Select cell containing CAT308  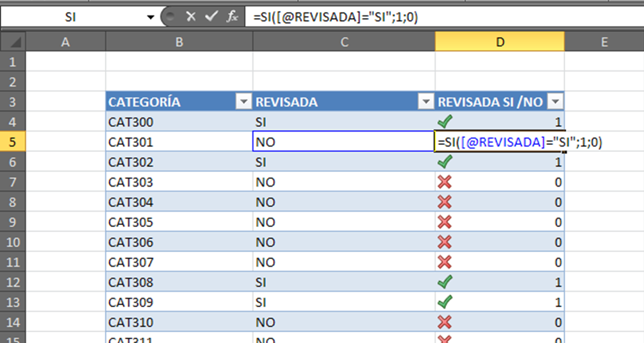coord(179,283)
